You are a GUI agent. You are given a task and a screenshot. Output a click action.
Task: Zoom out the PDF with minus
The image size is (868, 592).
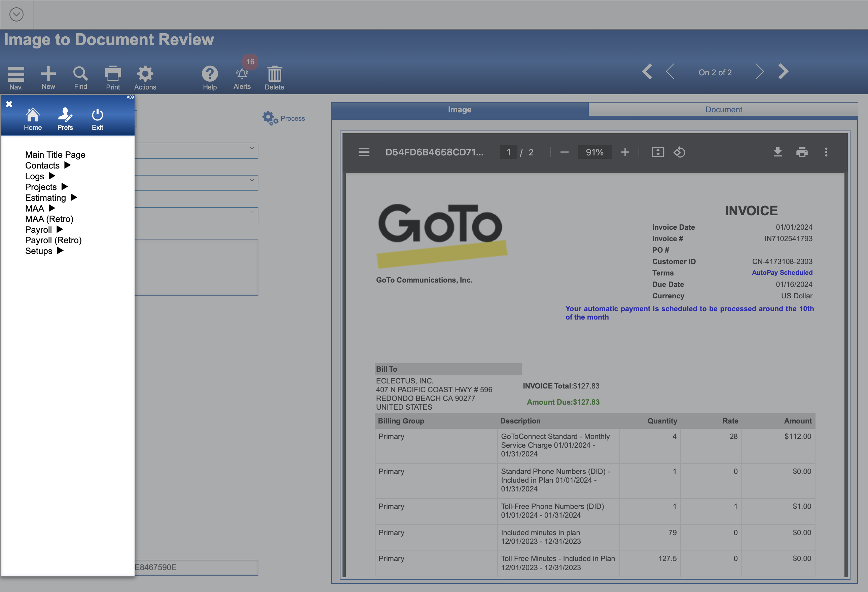click(564, 152)
